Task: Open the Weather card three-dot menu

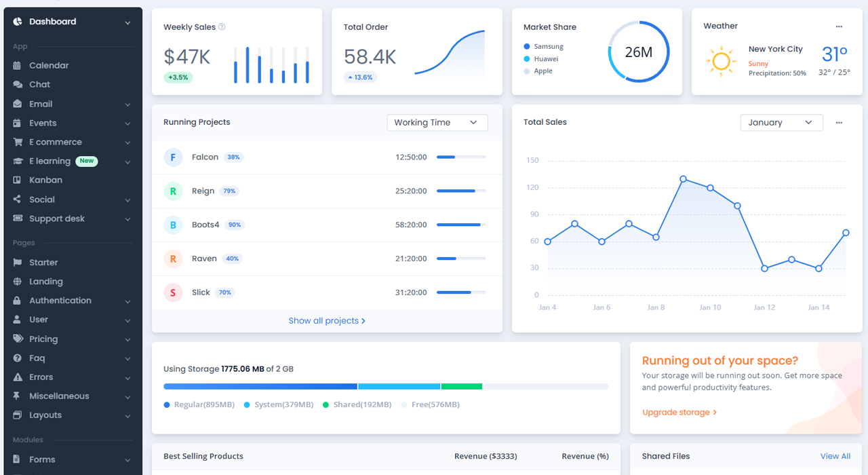Action: [839, 26]
